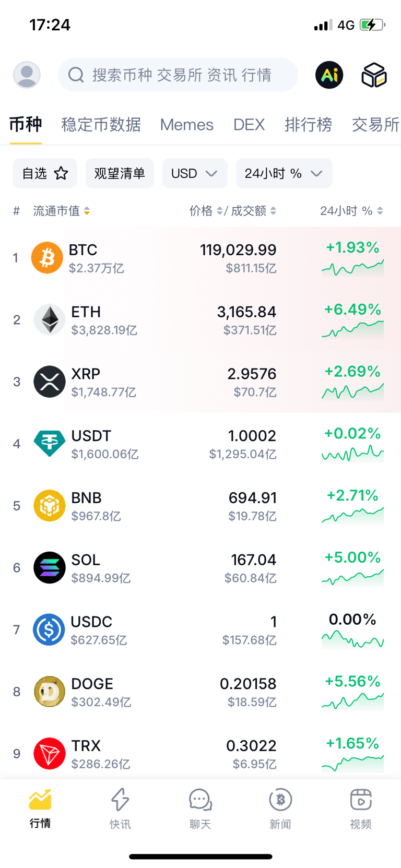Open the 快讯 lightning tab icon
Image resolution: width=401 pixels, height=868 pixels.
pyautogui.click(x=120, y=799)
